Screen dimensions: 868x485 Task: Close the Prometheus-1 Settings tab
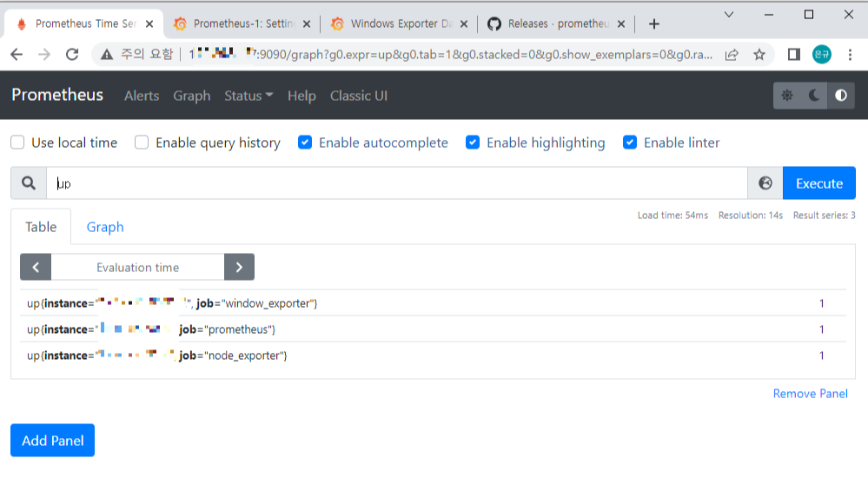pyautogui.click(x=307, y=23)
